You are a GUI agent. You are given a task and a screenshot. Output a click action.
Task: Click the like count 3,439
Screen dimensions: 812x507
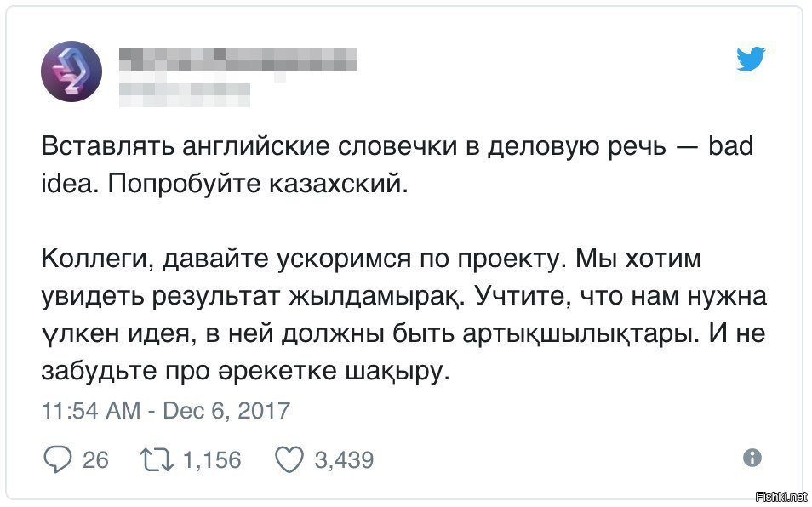344,460
